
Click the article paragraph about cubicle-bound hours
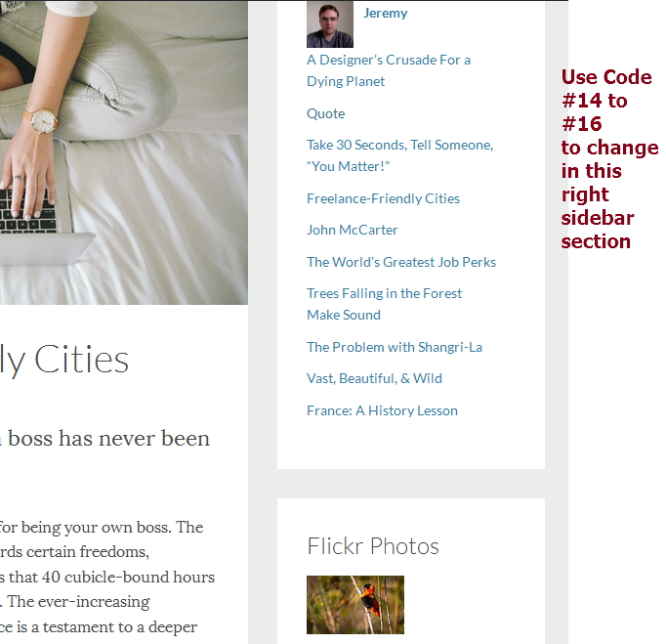tap(107, 577)
